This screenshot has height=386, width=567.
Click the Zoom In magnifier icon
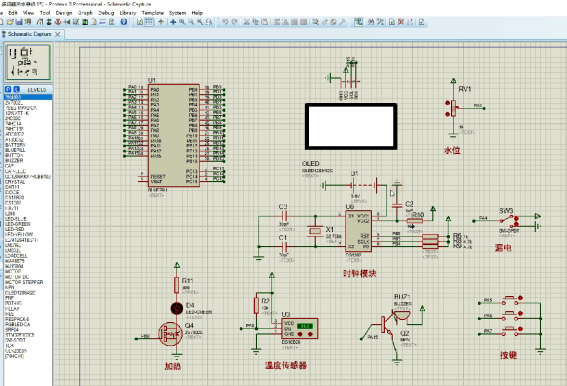[x=182, y=22]
